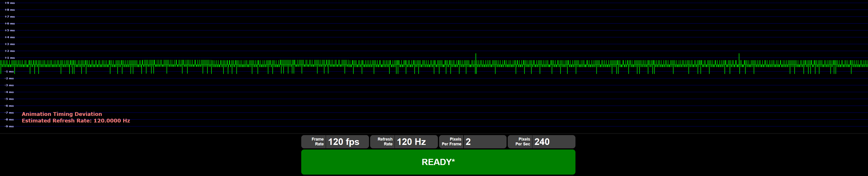
Task: Select the Refresh Rate 120 Hz box
Action: click(404, 142)
